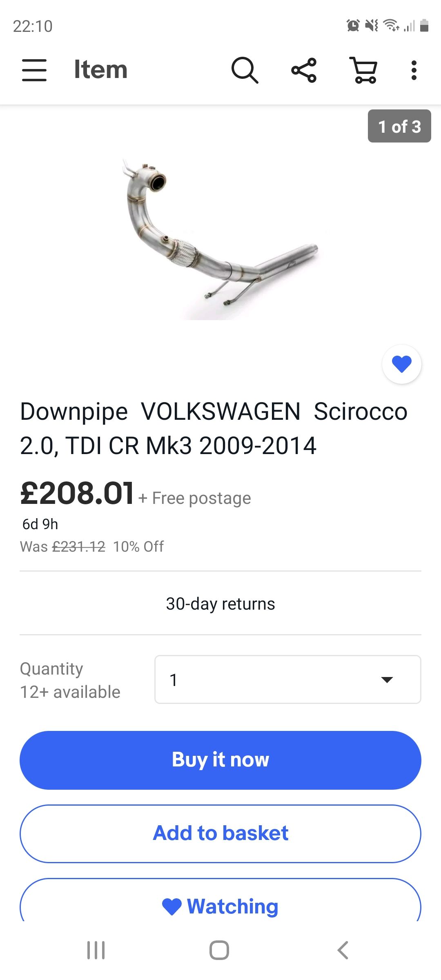This screenshot has width=441, height=980.
Task: Go back with Android back arrow
Action: 343,950
